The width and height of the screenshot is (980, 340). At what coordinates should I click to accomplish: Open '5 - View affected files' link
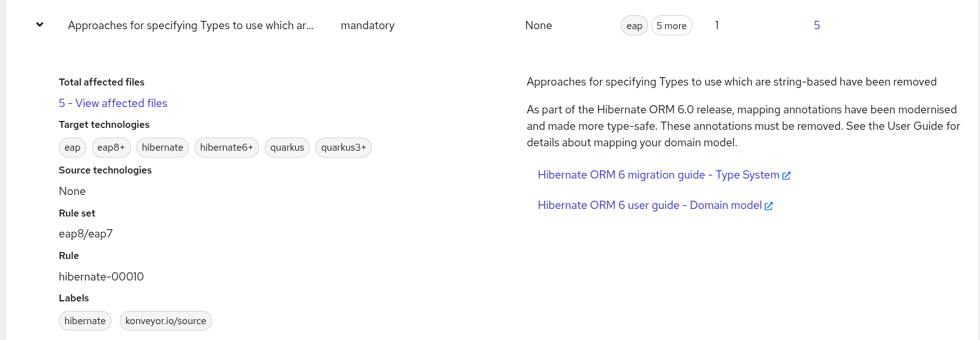[x=113, y=103]
